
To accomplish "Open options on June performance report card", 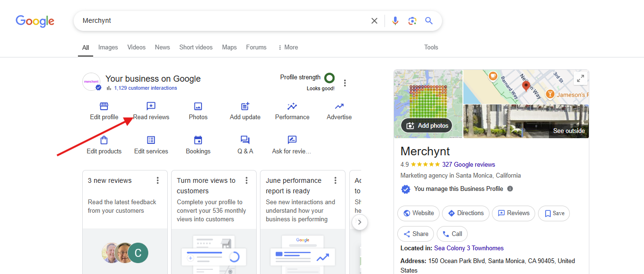I will [336, 180].
